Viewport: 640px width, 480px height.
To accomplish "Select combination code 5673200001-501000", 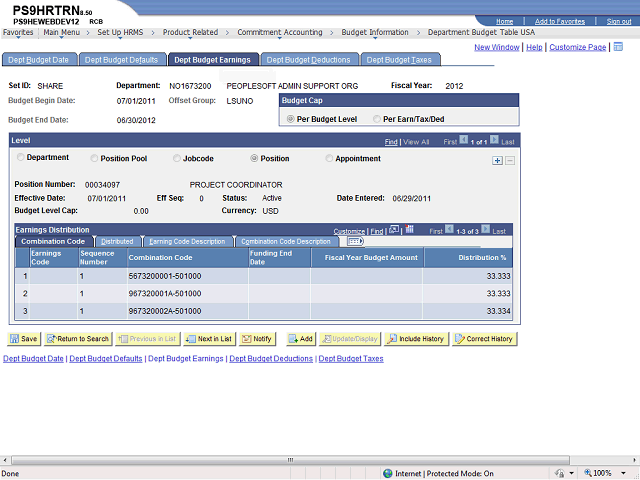I will point(165,276).
